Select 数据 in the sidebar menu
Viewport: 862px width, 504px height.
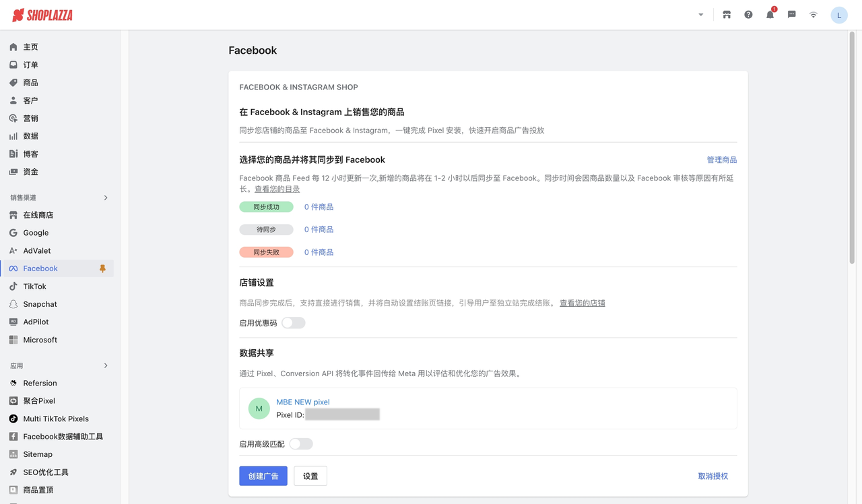click(30, 135)
